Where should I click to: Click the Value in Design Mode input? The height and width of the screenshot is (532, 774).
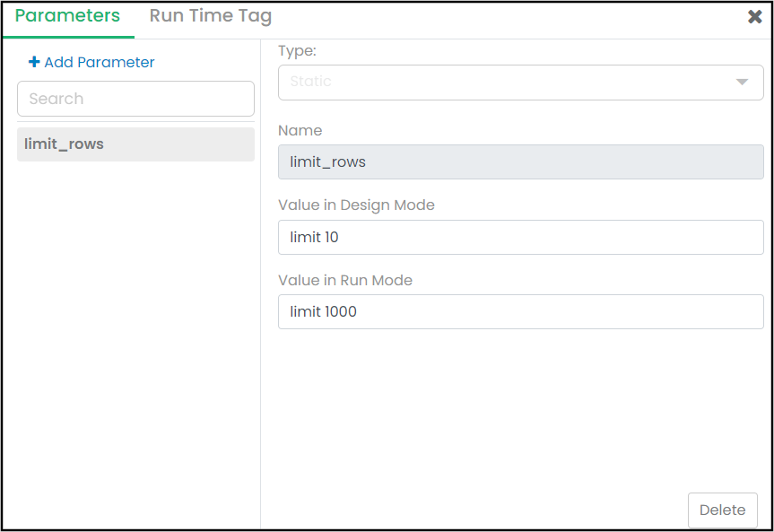tap(520, 238)
